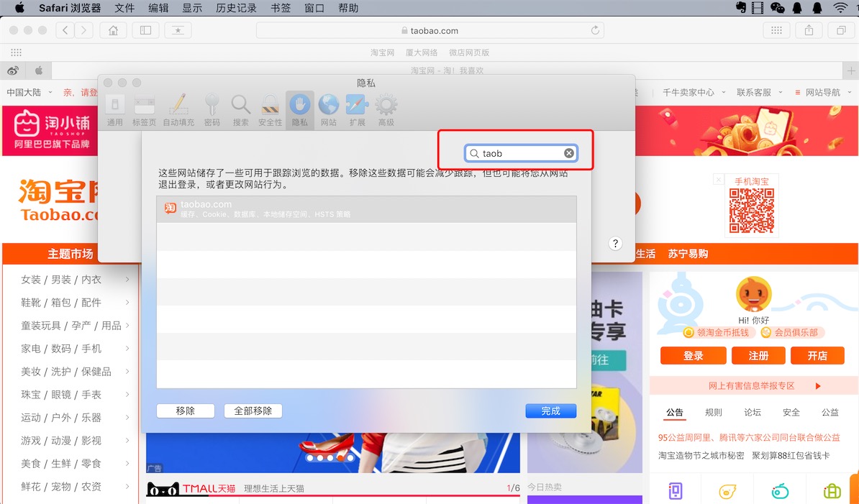Click the 注册 button on Taobao
859x504 pixels.
(759, 356)
